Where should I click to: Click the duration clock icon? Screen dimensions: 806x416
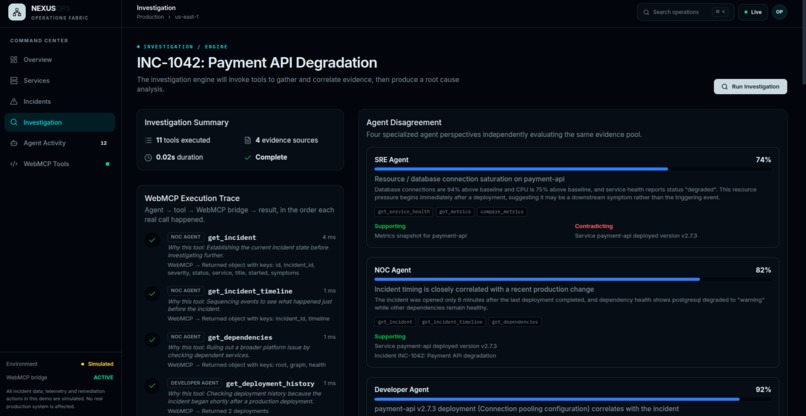click(149, 158)
